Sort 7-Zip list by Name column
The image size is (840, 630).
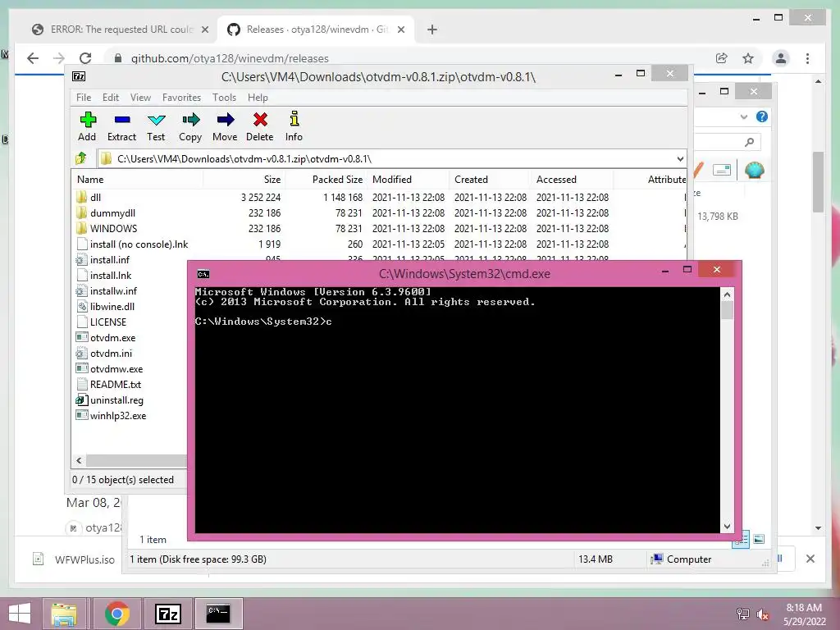(x=138, y=180)
